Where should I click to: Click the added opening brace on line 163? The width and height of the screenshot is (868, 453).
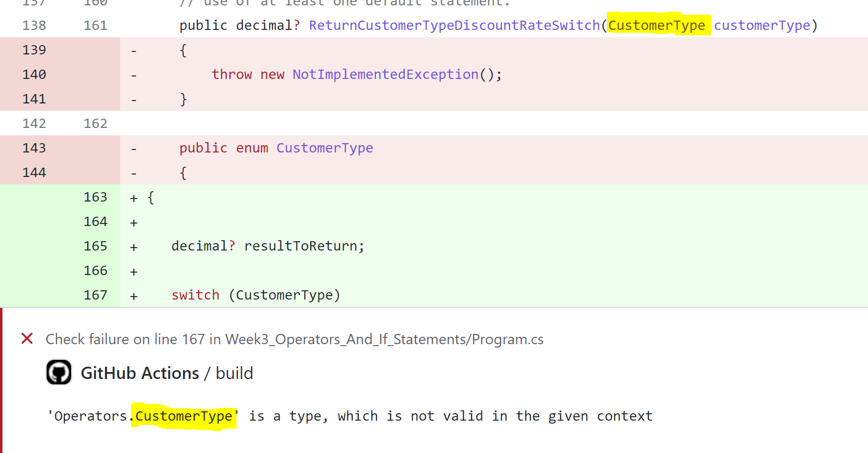[151, 197]
